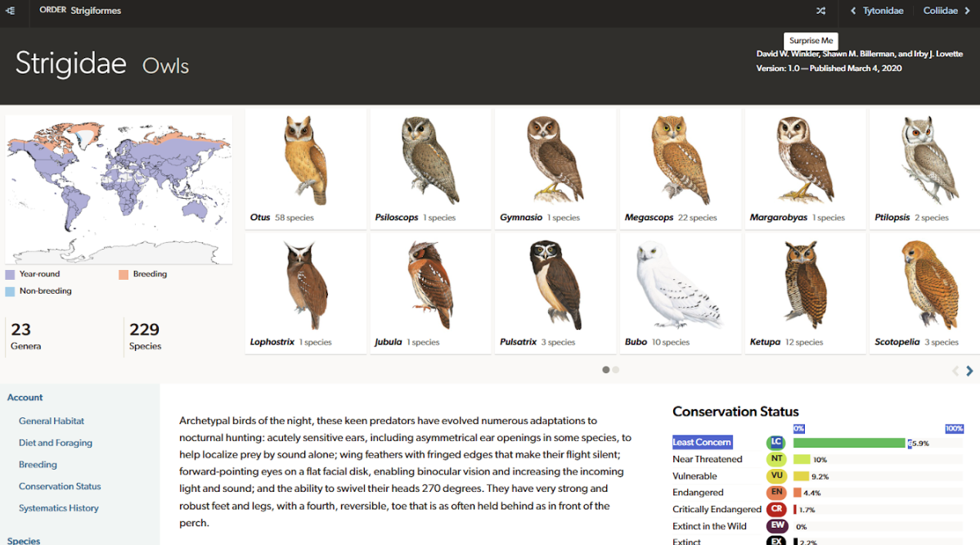Click the EW Extinct in Wild badge
The width and height of the screenshot is (980, 545).
coord(775,526)
